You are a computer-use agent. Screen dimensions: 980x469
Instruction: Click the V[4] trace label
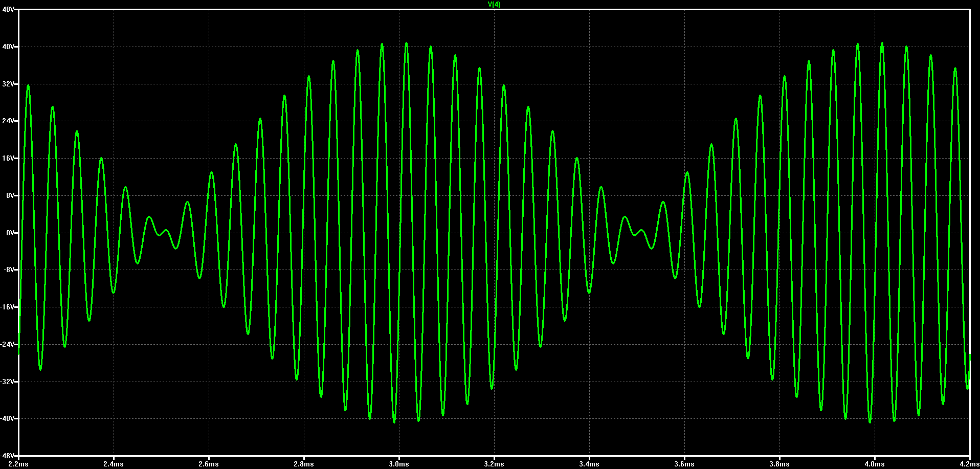tap(494, 4)
